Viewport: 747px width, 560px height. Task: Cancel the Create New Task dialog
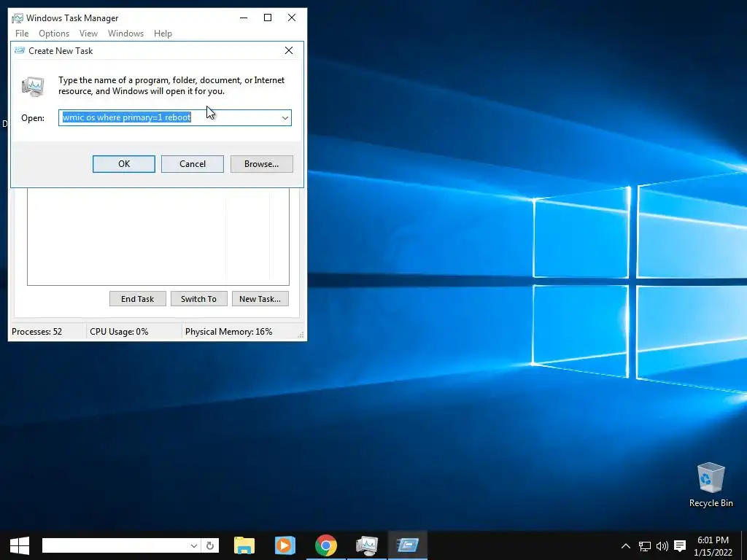(x=193, y=164)
